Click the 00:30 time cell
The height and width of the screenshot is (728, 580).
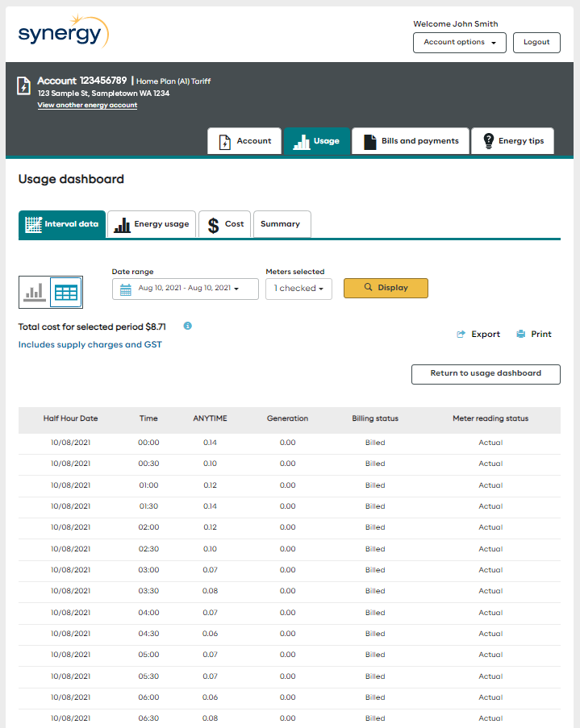click(148, 464)
